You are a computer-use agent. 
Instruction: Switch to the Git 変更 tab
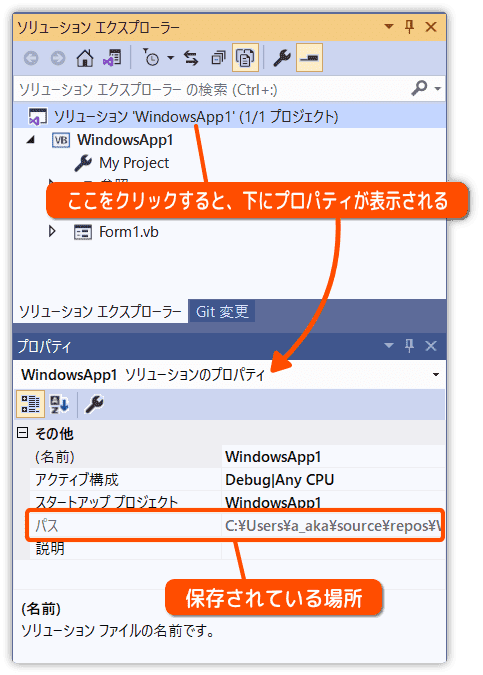[x=222, y=311]
